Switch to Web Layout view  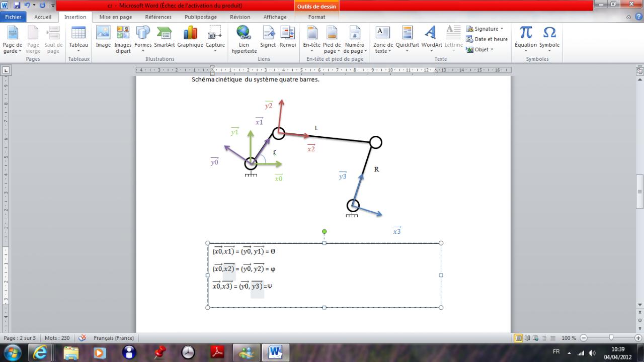point(536,338)
